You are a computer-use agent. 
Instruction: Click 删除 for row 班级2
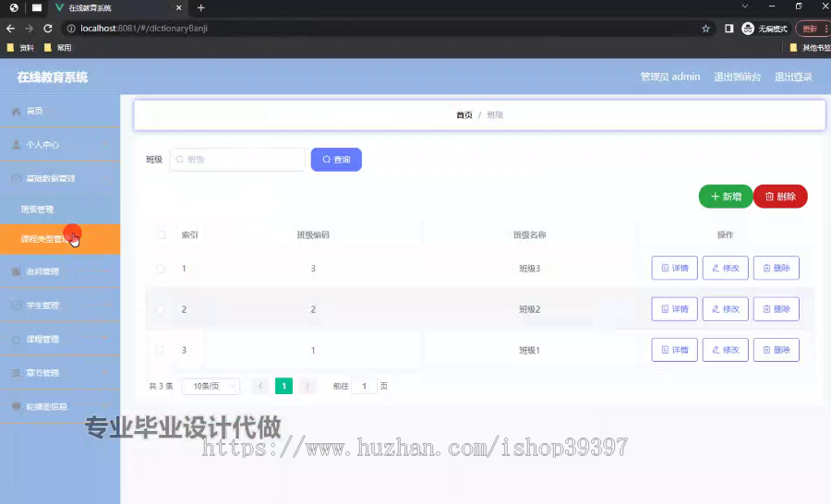(x=776, y=309)
